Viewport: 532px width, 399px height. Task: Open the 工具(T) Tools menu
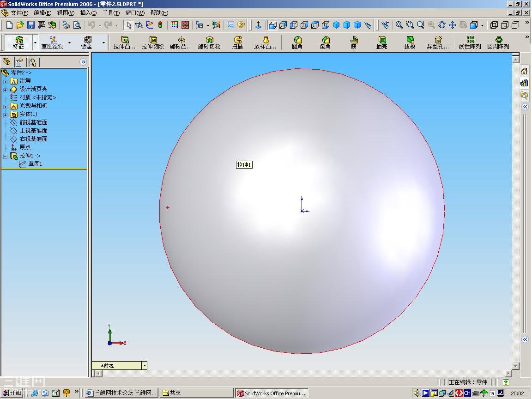pos(111,13)
